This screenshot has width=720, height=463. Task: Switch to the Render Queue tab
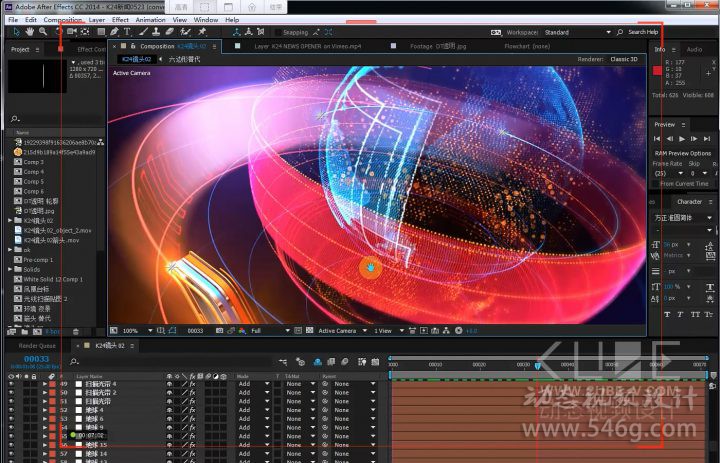[x=38, y=345]
